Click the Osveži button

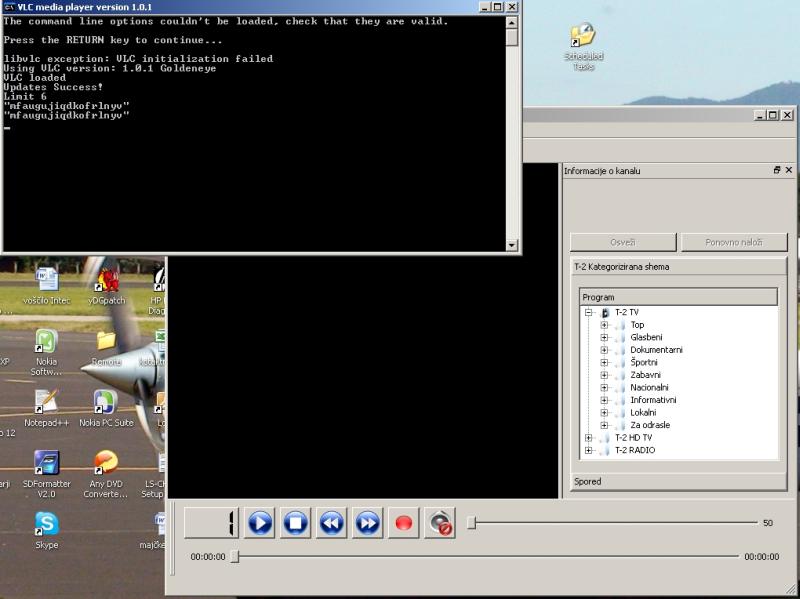pyautogui.click(x=622, y=243)
